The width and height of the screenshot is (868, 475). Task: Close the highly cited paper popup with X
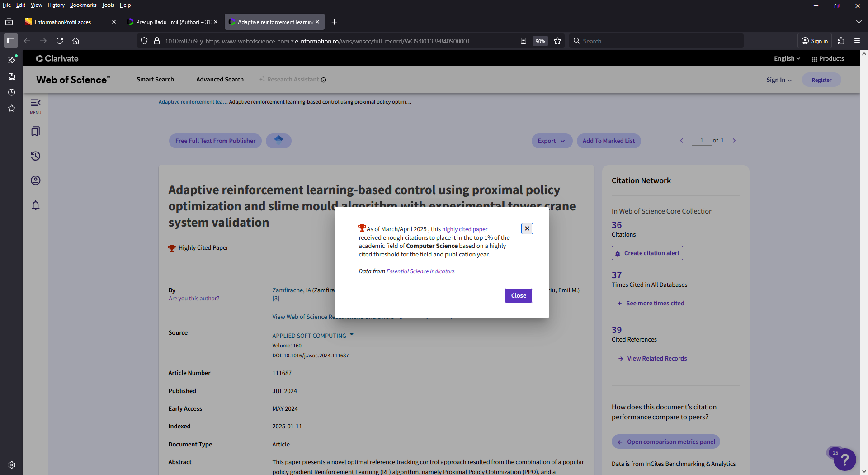527,228
